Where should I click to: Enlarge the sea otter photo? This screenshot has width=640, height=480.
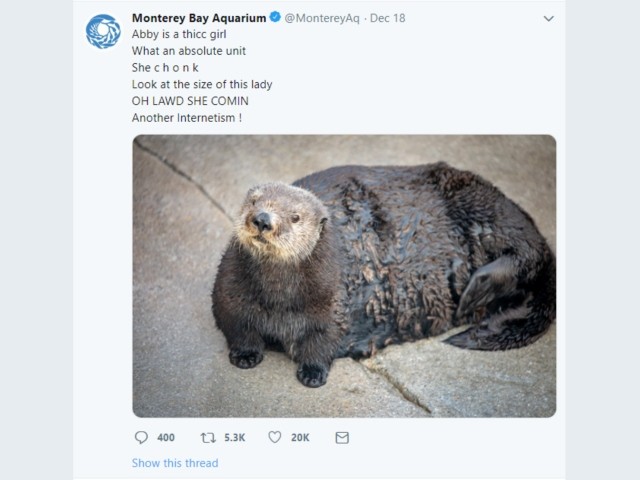pos(344,276)
